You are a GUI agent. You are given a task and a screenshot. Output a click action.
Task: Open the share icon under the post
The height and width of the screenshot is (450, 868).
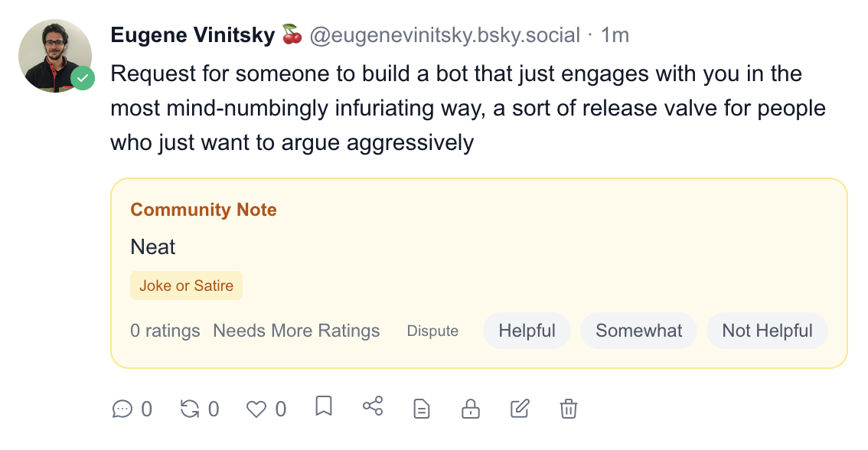(373, 406)
